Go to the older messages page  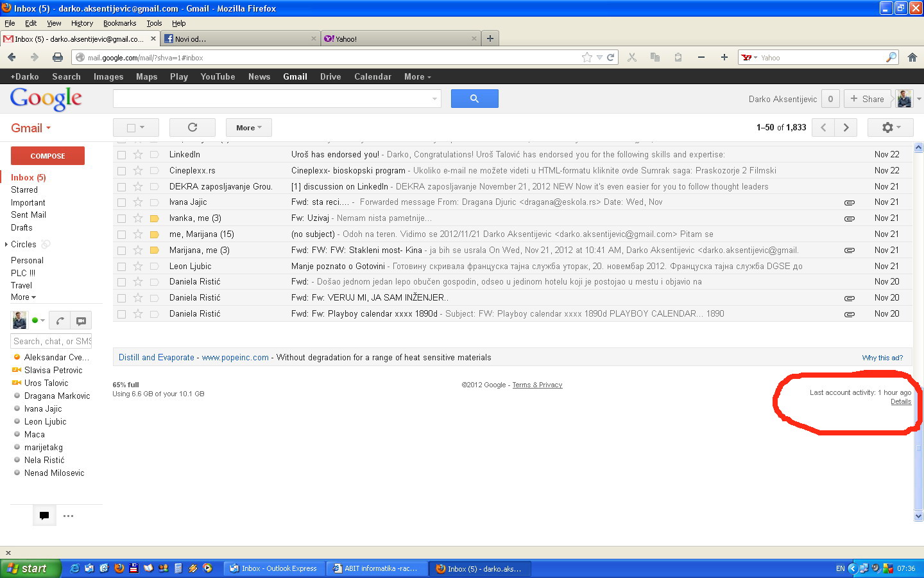[x=846, y=127]
